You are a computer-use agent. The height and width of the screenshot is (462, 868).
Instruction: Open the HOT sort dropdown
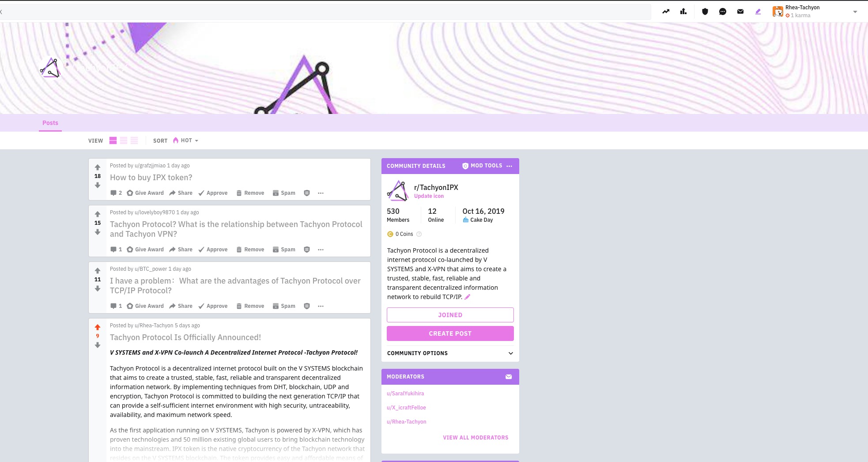pos(186,140)
